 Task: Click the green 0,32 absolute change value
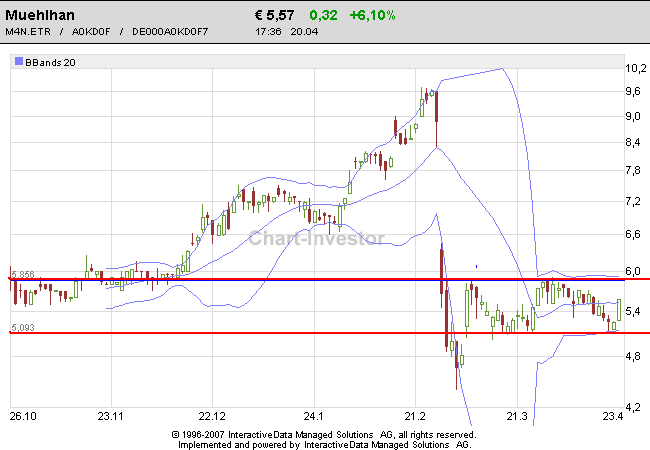323,15
